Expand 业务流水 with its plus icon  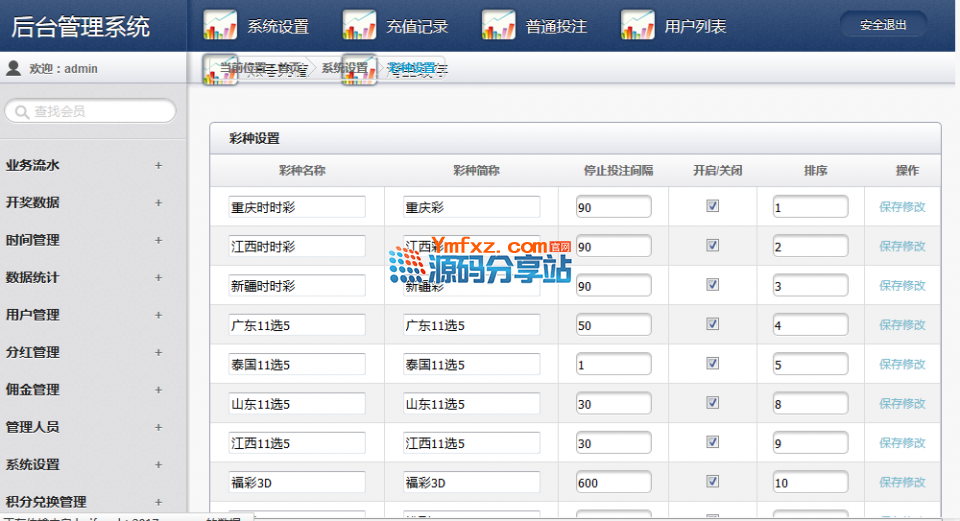click(x=158, y=166)
